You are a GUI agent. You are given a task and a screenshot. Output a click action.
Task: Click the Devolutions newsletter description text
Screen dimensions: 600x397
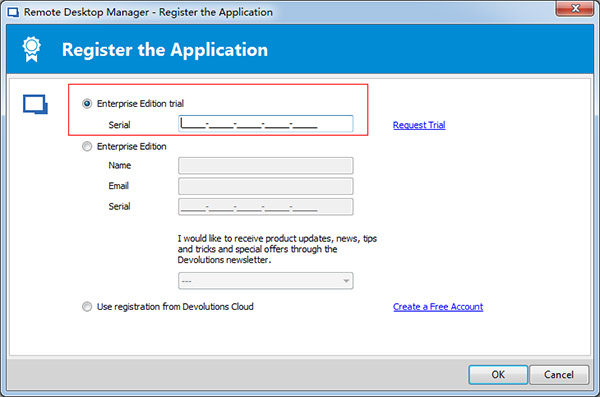[x=277, y=249]
